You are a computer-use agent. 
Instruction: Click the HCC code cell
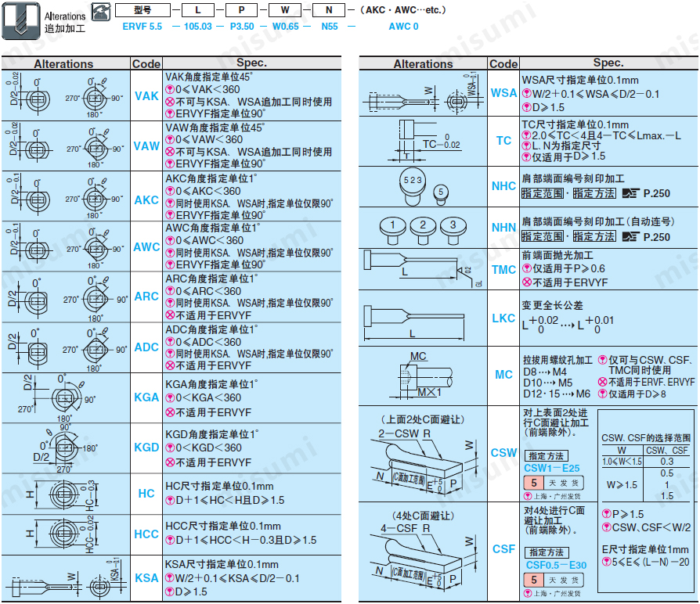146,534
